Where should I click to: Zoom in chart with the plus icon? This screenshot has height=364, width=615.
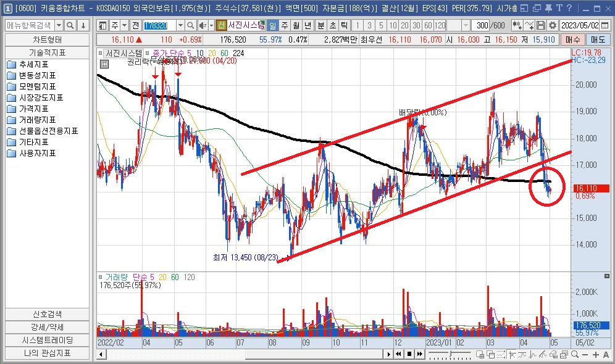(x=596, y=355)
